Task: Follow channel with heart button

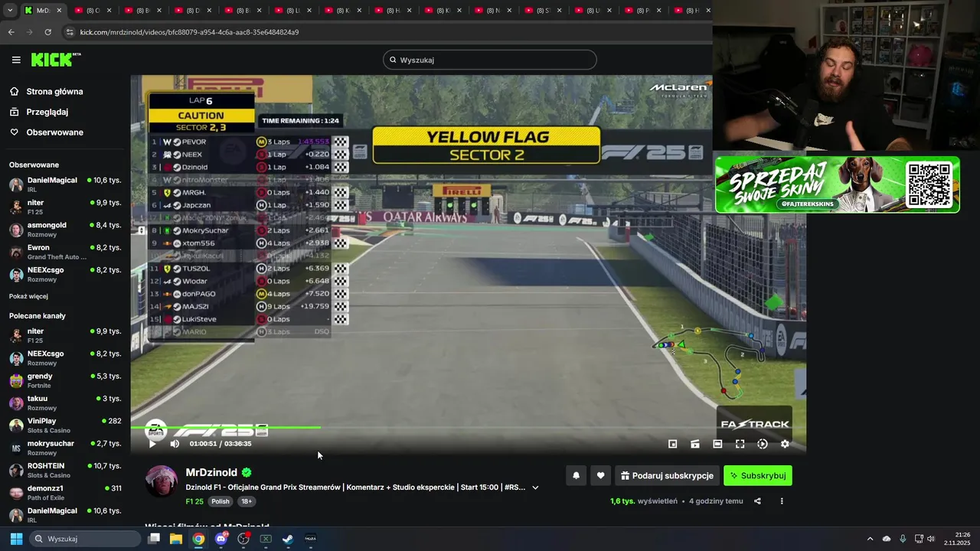Action: [x=601, y=475]
